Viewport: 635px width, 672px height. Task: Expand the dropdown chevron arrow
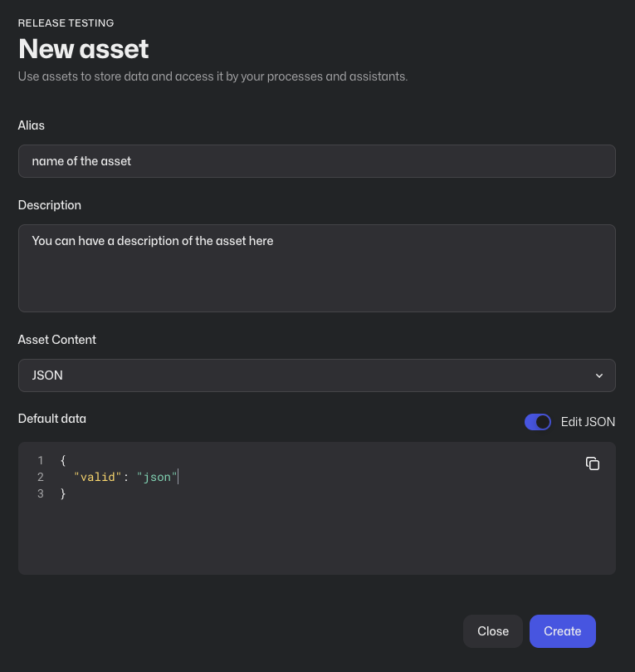point(599,375)
